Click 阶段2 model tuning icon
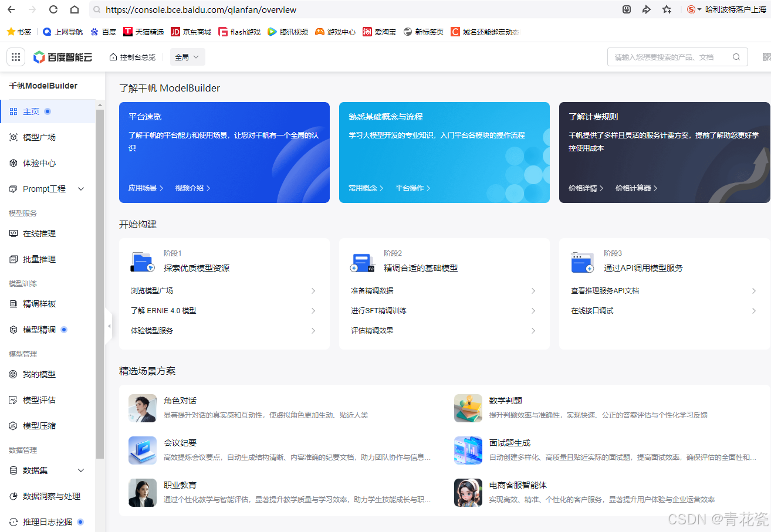 [x=363, y=262]
